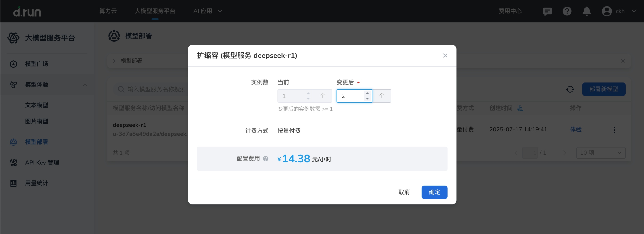Click the ckh user avatar icon
Image resolution: width=644 pixels, height=234 pixels.
click(x=606, y=11)
